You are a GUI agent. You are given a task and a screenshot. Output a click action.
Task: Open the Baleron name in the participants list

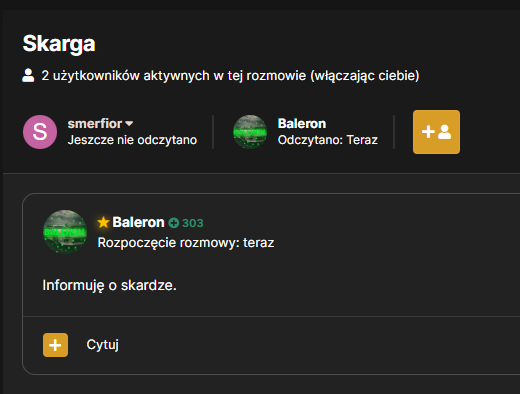[x=302, y=124]
